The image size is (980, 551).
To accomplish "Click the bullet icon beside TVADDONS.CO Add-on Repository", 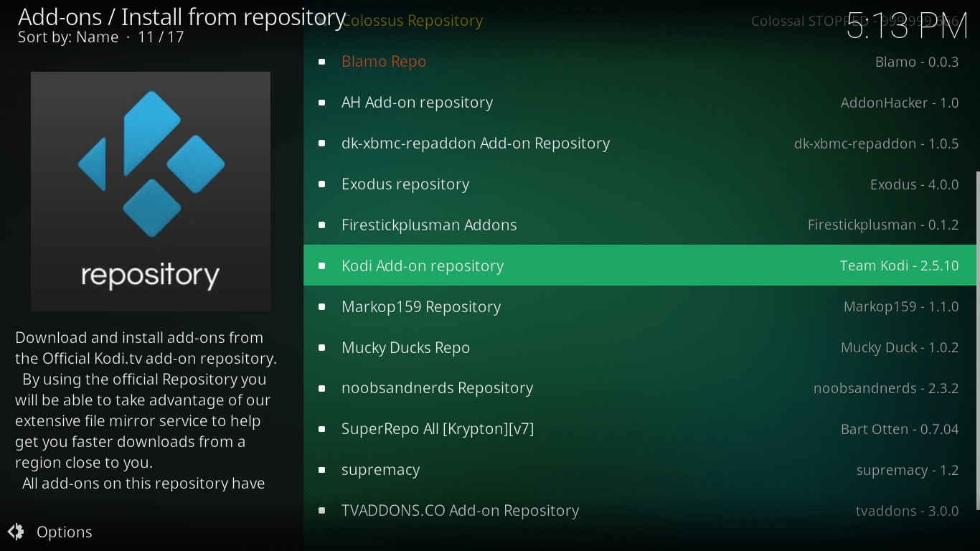I will coord(322,511).
